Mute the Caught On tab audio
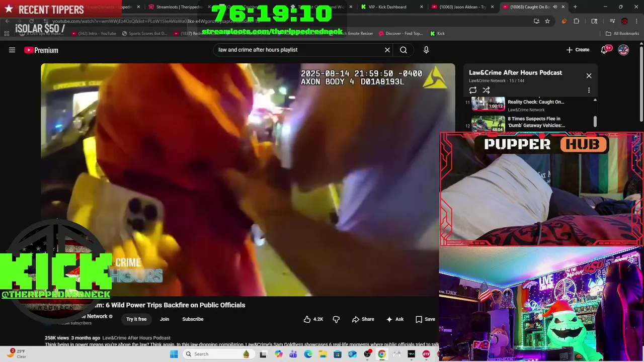Image resolution: width=644 pixels, height=362 pixels. pyautogui.click(x=555, y=7)
